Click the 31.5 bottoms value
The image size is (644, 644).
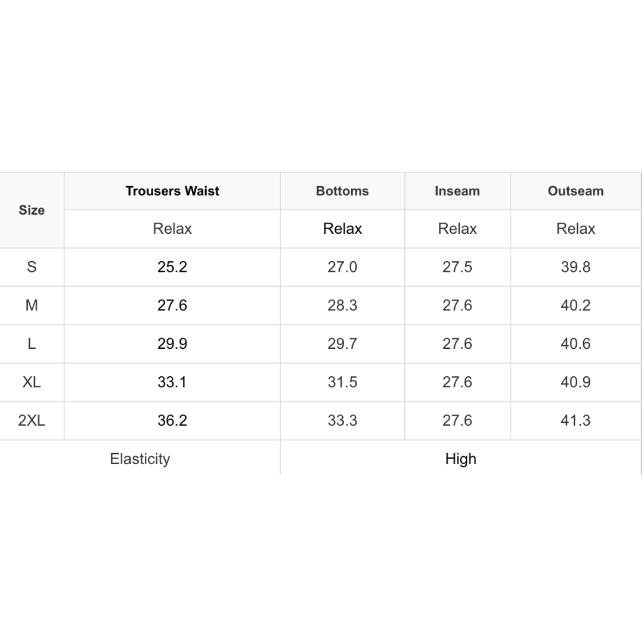[x=342, y=382]
